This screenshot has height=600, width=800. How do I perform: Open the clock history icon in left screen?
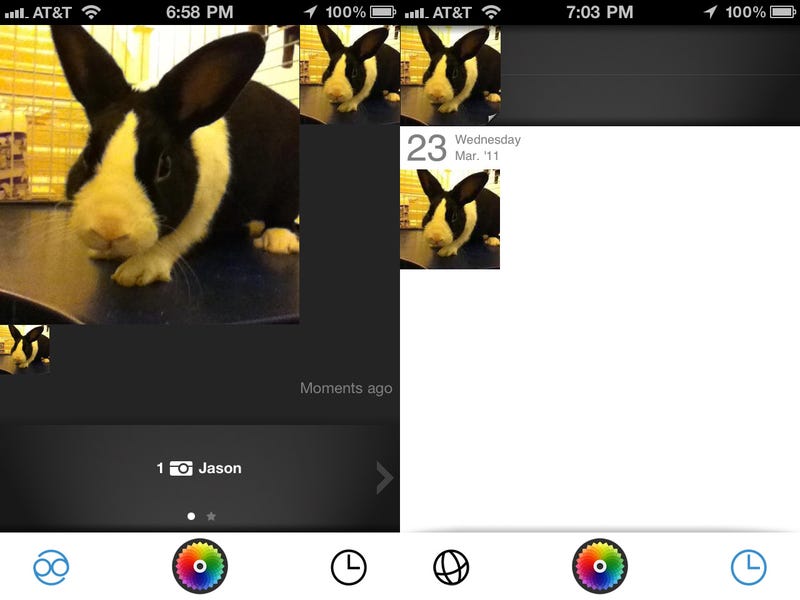pos(348,567)
